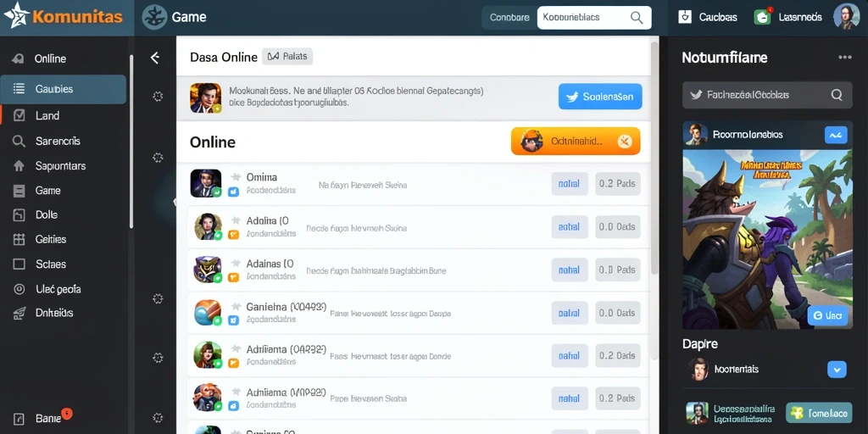Click the Komunitas star logo

pos(15,15)
